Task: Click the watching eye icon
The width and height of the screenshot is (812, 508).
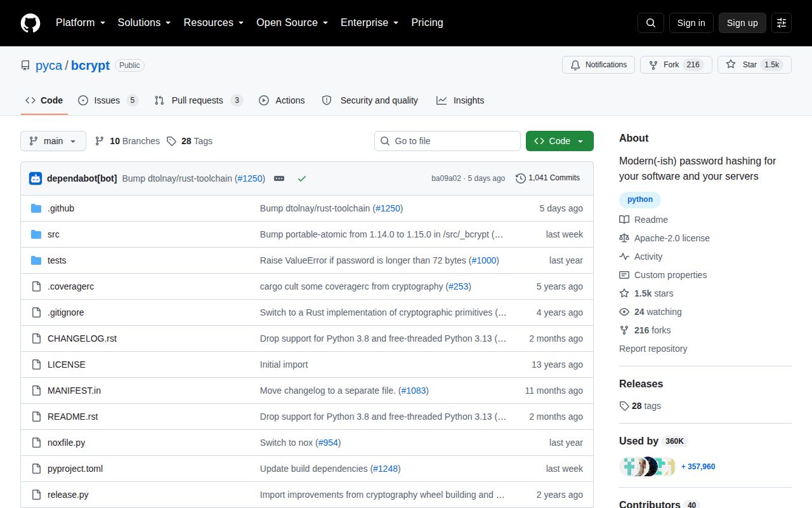Action: tap(624, 312)
